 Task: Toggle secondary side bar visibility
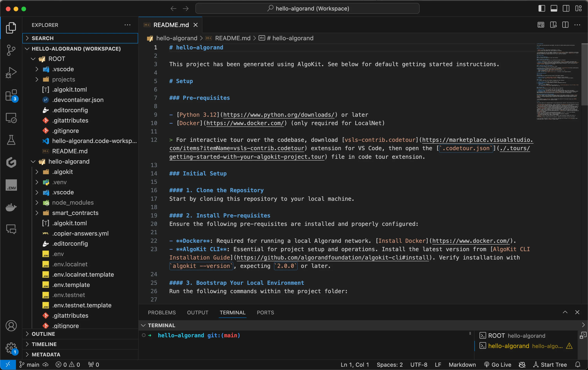(x=566, y=9)
